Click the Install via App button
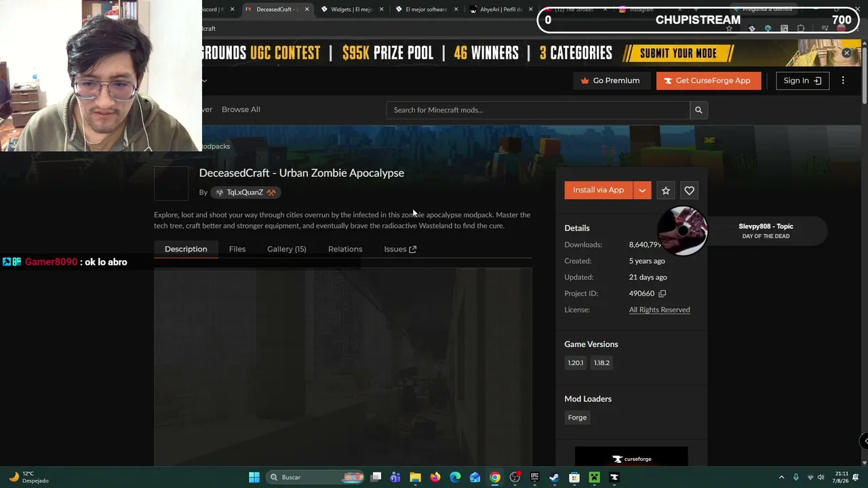 coord(598,190)
